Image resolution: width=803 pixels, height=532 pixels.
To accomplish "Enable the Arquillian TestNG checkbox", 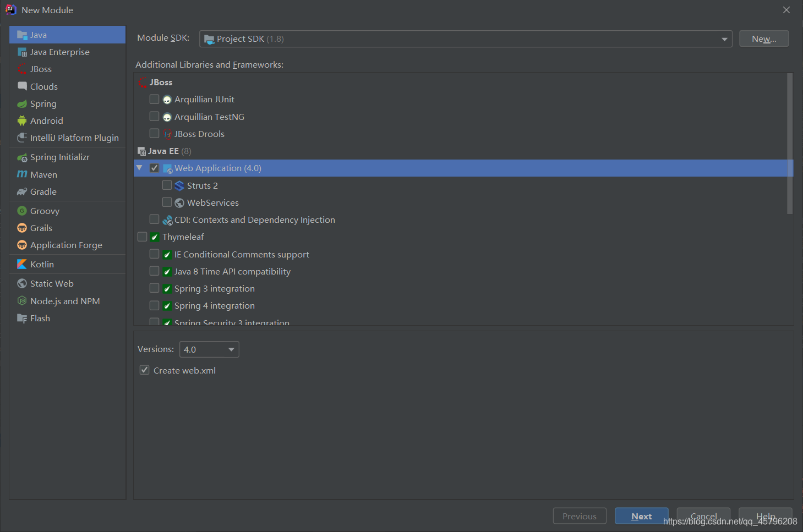I will (155, 117).
